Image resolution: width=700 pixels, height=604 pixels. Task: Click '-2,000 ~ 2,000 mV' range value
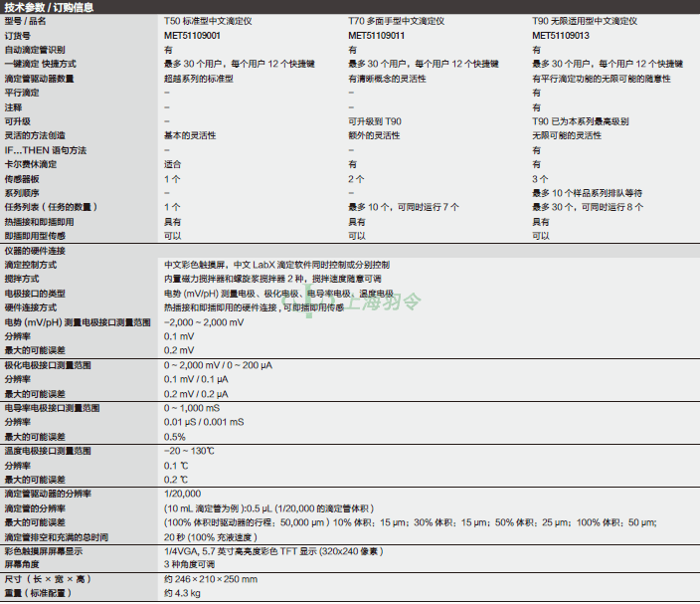(x=204, y=322)
